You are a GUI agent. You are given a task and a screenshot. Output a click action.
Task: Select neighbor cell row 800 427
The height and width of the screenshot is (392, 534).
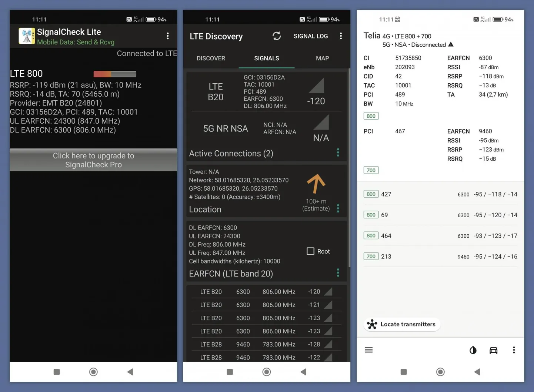point(440,194)
